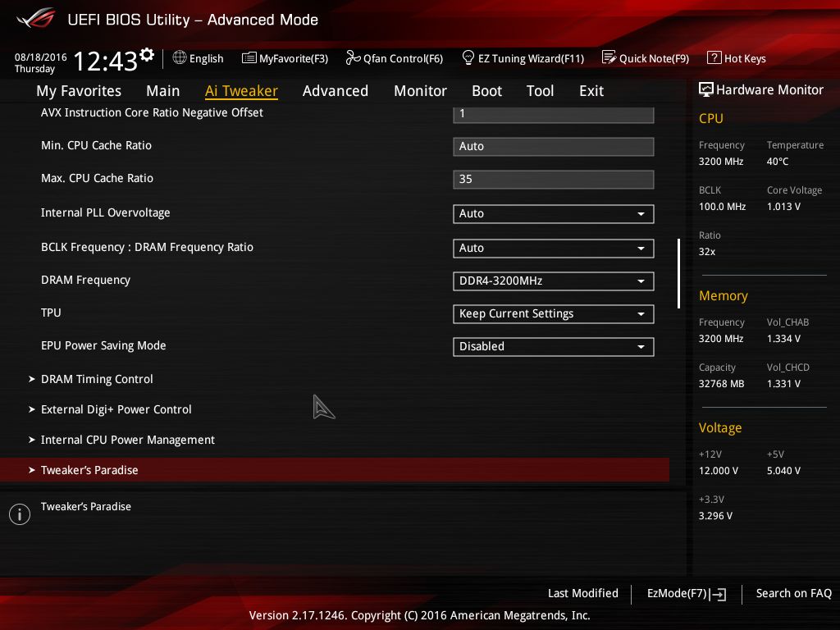Viewport: 840px width, 630px height.
Task: Click the Core Voltage 1.013 V value
Action: pyautogui.click(x=783, y=206)
